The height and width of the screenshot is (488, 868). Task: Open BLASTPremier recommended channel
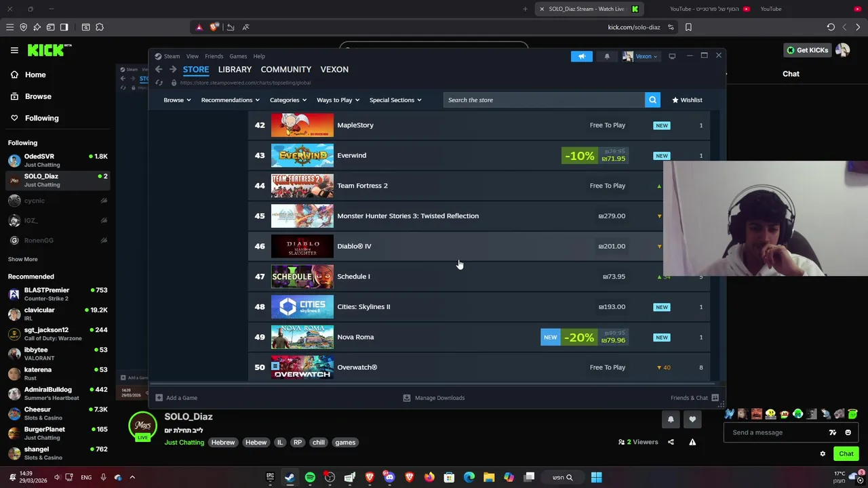point(58,293)
